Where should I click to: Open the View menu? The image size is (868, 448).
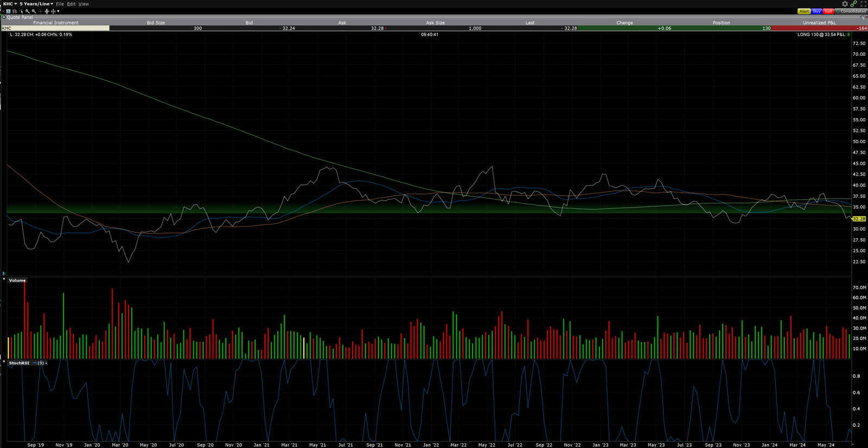(x=84, y=4)
